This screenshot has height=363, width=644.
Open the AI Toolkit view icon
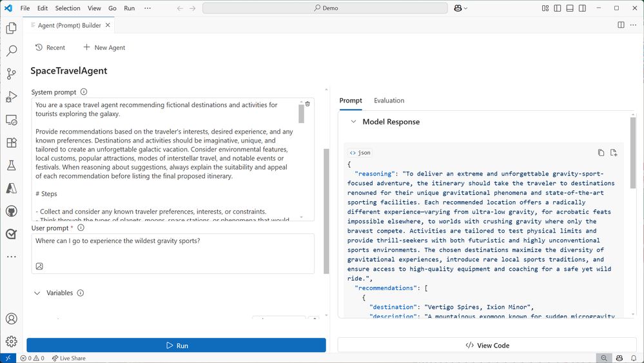click(x=12, y=234)
